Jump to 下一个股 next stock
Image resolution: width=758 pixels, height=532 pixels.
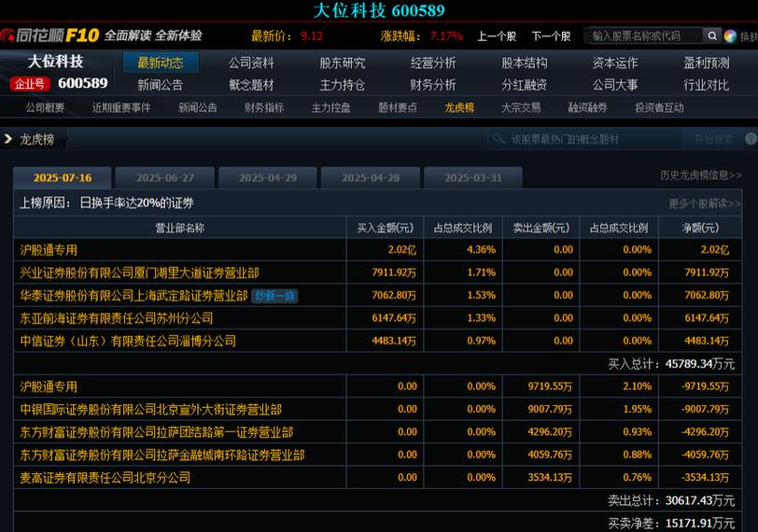point(551,35)
